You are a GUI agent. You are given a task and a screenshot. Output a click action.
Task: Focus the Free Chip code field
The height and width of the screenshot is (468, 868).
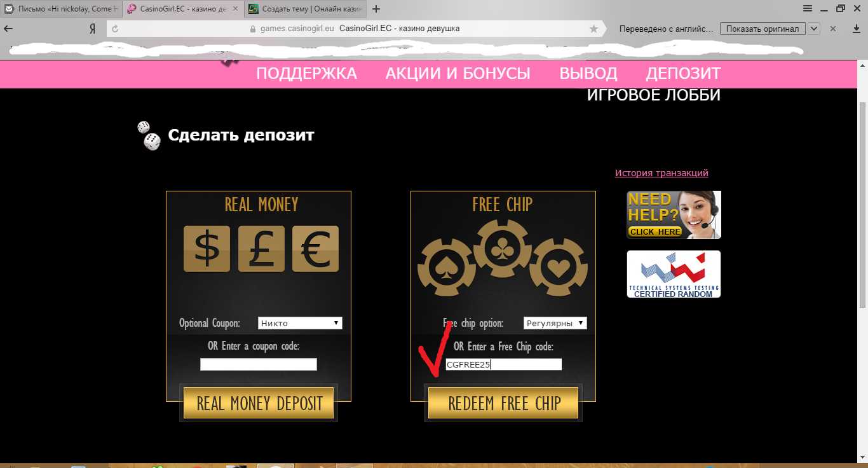coord(504,364)
